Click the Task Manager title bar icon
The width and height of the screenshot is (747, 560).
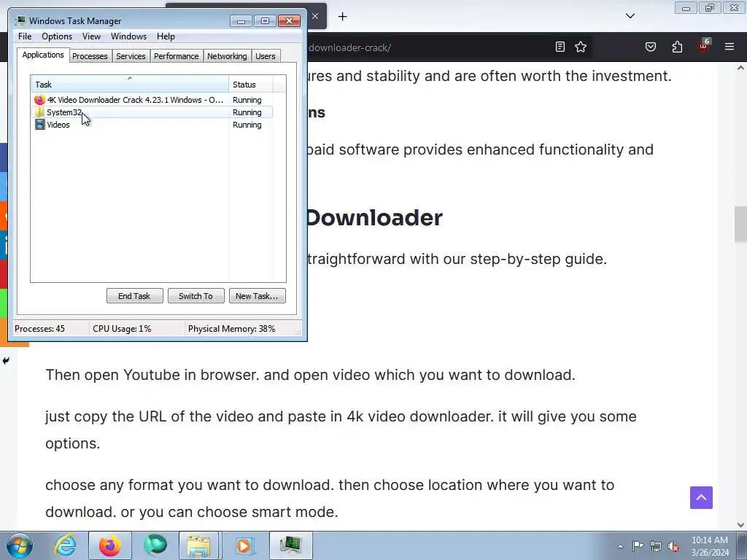pos(20,20)
